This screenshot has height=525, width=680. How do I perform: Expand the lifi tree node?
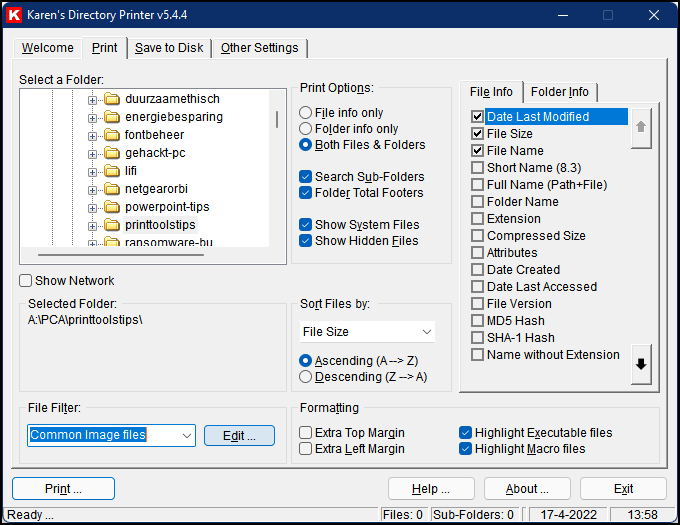click(x=92, y=172)
